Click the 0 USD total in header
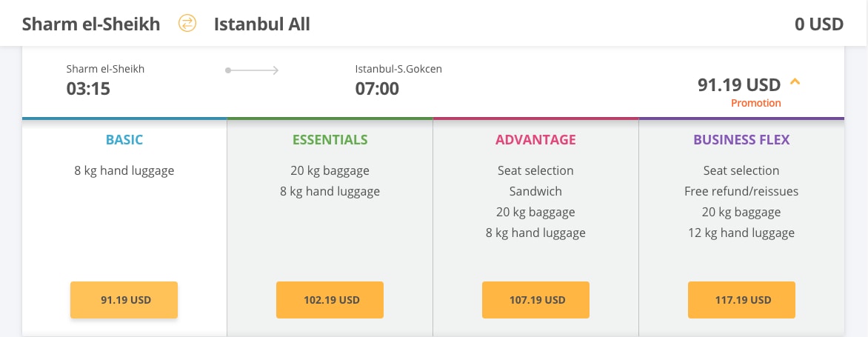Image resolution: width=868 pixels, height=337 pixels. 819,24
